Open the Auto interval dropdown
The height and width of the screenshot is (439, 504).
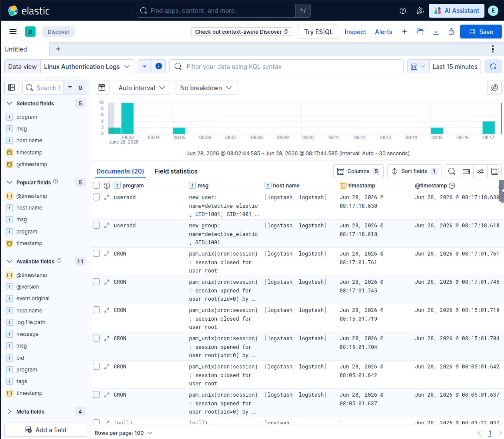(x=142, y=88)
